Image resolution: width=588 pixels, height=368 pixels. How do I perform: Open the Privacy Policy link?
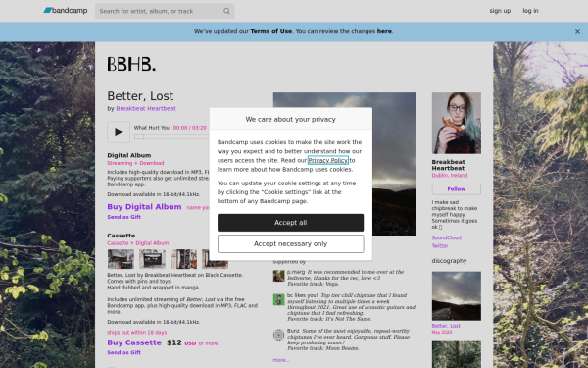(x=328, y=160)
